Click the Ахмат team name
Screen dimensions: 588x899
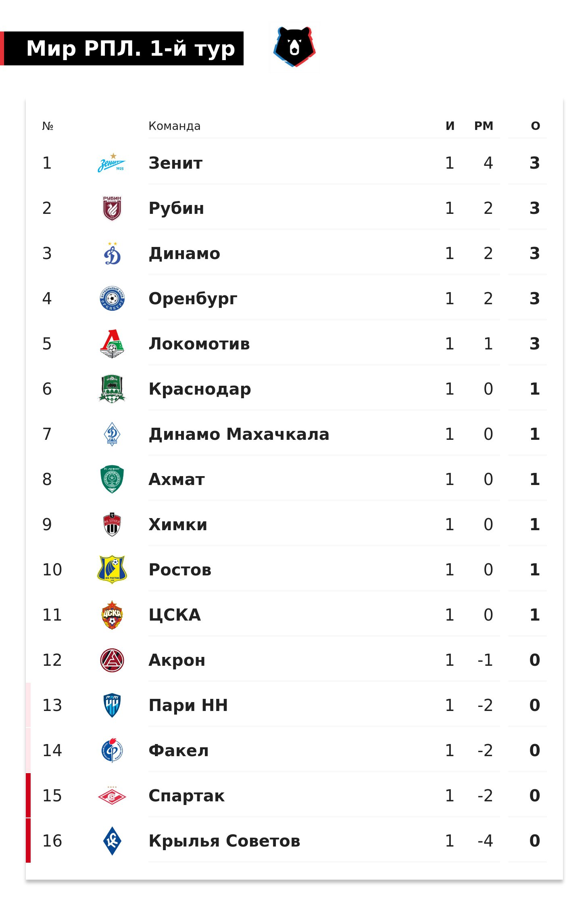[x=177, y=479]
